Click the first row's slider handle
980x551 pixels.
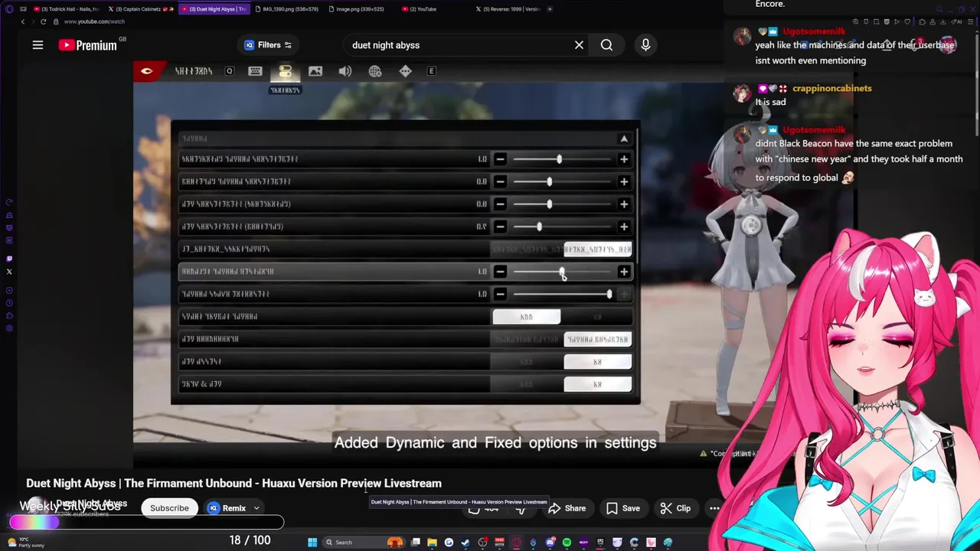click(x=559, y=159)
